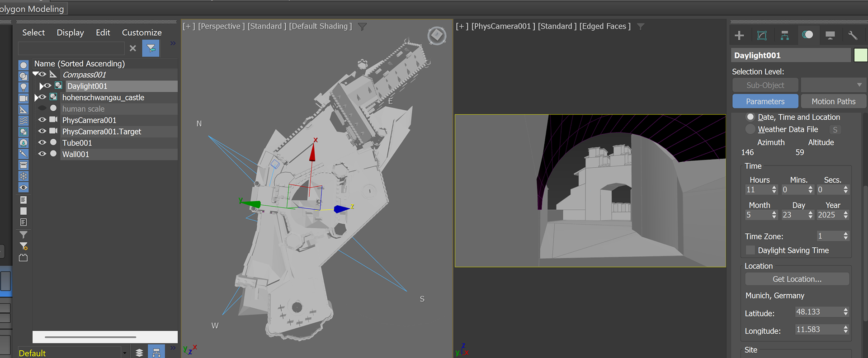The image size is (868, 358).
Task: Click the Hours spinner arrows
Action: coord(774,190)
